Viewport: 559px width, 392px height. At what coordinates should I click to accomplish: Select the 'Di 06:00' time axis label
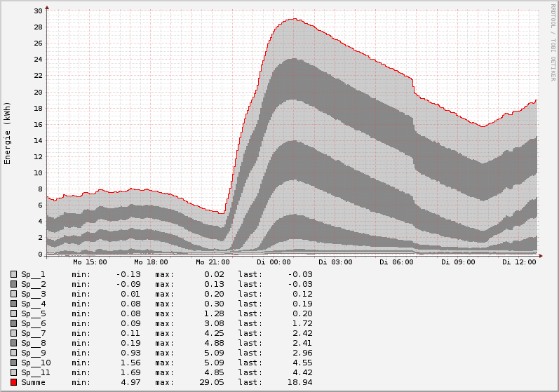coord(397,262)
